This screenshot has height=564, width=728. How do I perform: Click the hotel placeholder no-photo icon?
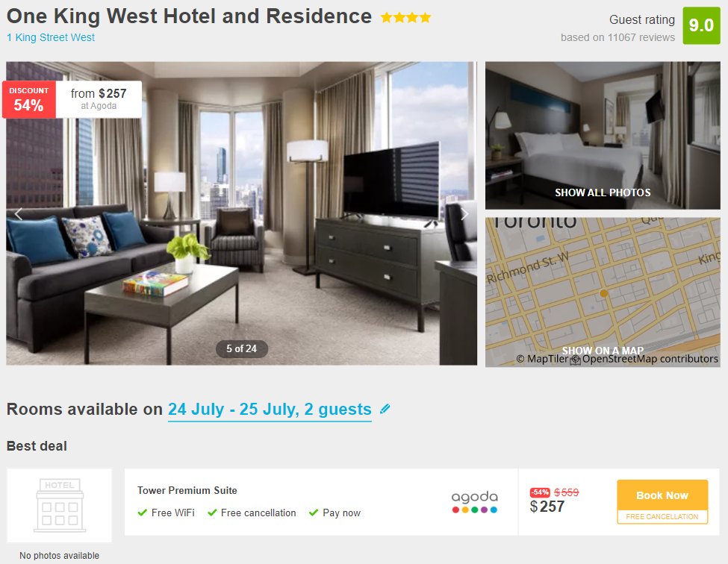tap(60, 505)
